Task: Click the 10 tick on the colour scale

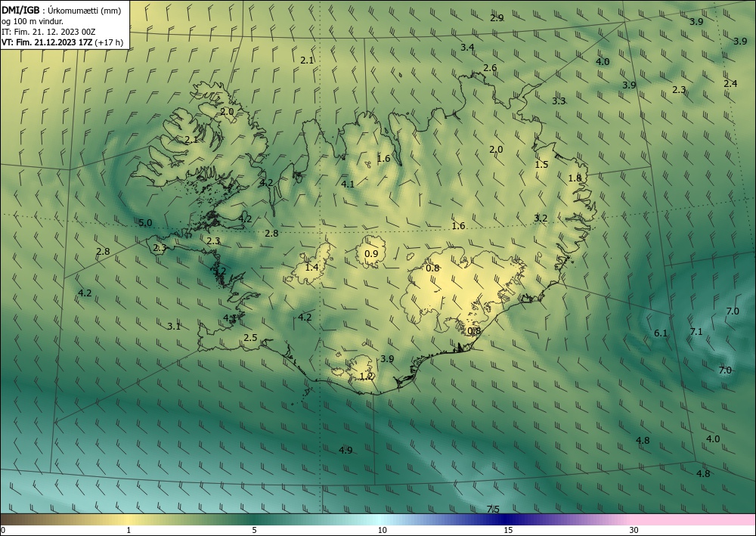Action: click(383, 530)
